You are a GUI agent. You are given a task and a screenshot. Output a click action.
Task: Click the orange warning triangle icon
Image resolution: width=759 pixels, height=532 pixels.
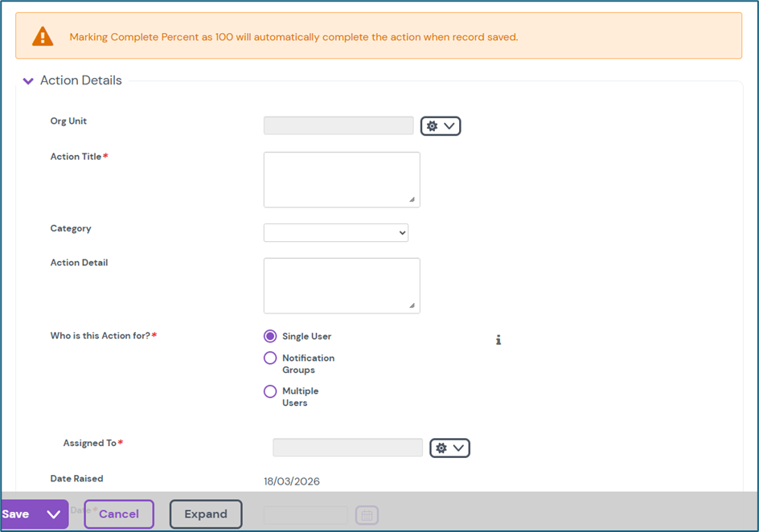click(43, 36)
